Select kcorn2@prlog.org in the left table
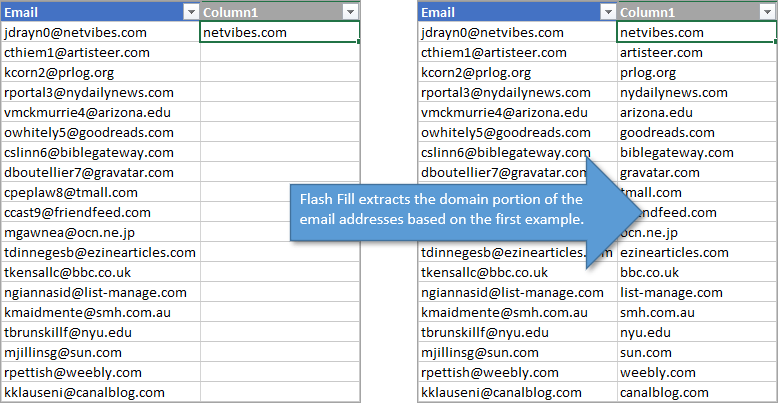Viewport: 778px width, 403px height. [x=60, y=72]
